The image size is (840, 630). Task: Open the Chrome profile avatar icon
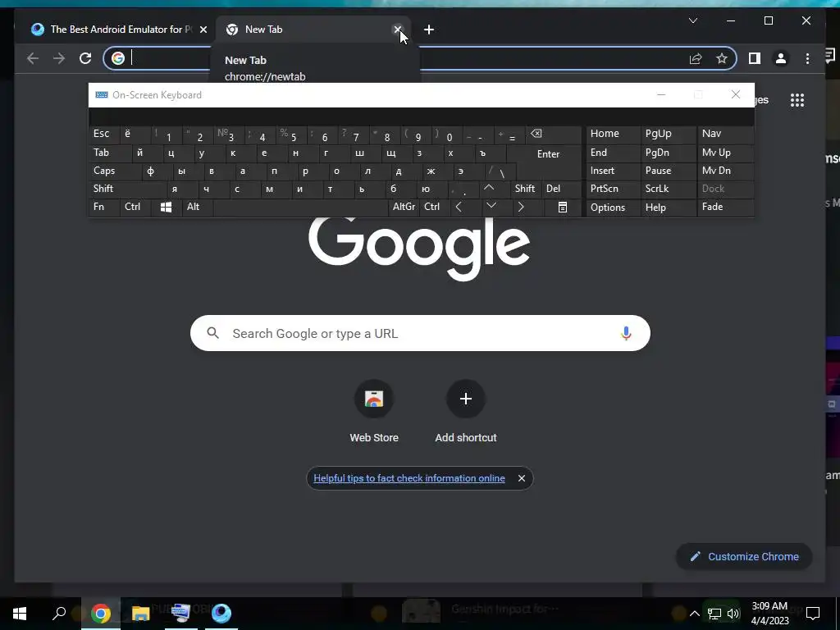[x=781, y=58]
